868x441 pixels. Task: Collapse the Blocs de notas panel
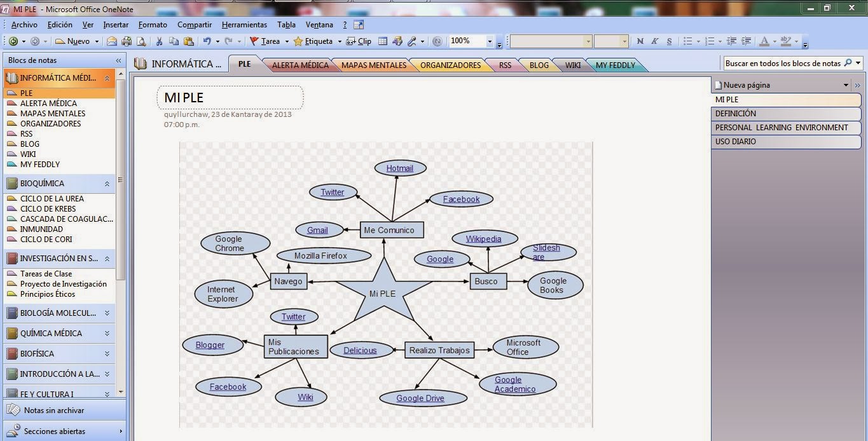click(118, 60)
